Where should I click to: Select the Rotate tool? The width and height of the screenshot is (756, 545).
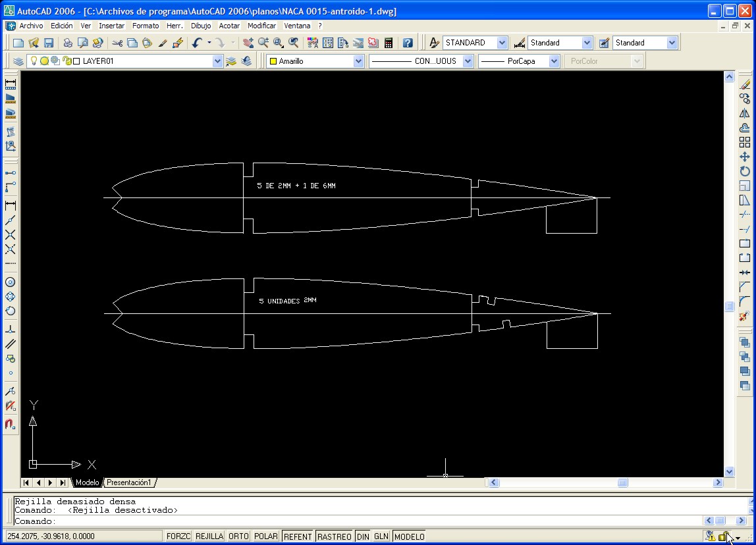(745, 171)
